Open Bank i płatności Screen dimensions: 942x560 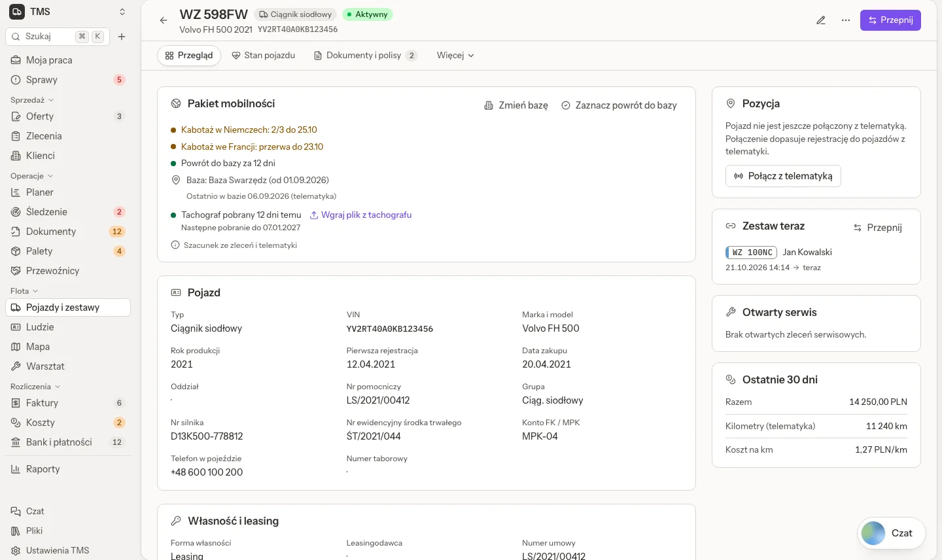(68, 442)
